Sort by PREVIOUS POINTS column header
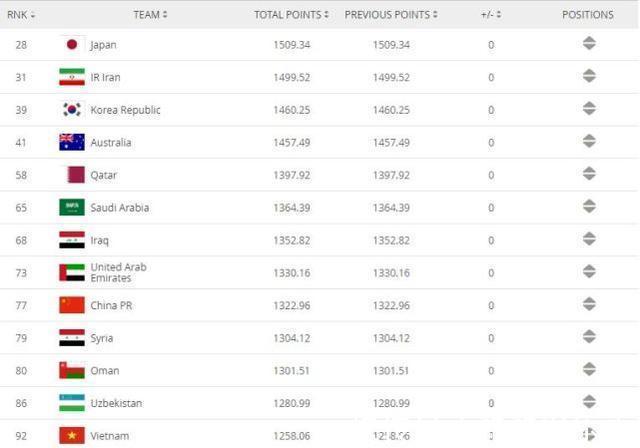The image size is (640, 448). [x=391, y=15]
